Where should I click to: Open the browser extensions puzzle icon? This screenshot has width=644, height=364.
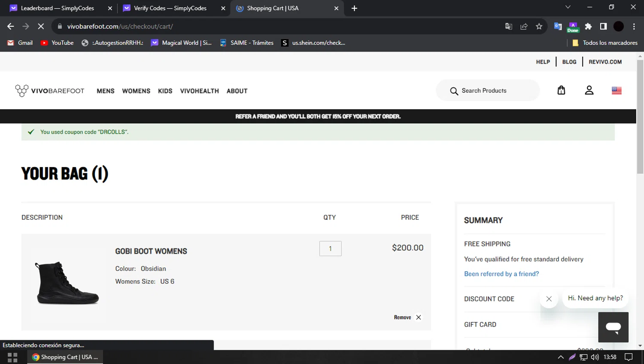pos(588,26)
